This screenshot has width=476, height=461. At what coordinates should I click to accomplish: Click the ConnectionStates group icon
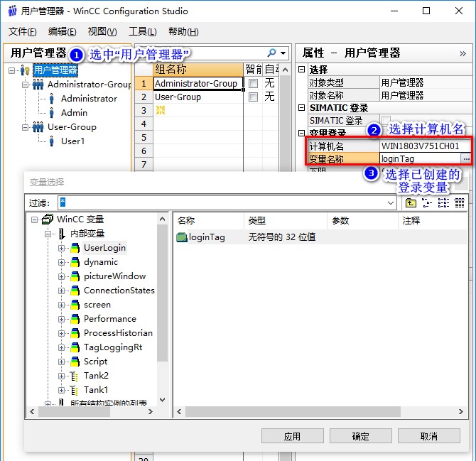pos(75,291)
